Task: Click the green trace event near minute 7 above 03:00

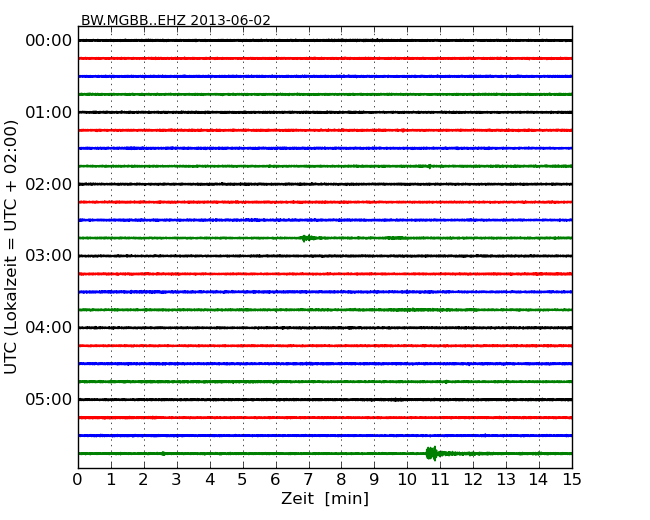Action: [x=307, y=238]
